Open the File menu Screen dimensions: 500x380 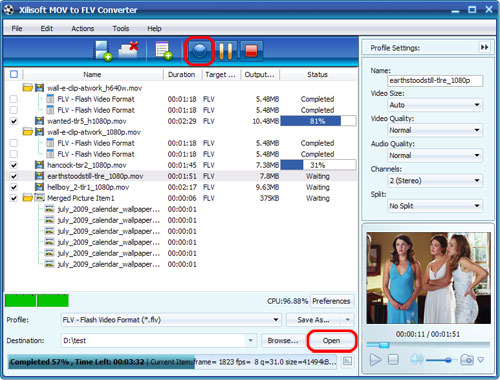tap(17, 28)
